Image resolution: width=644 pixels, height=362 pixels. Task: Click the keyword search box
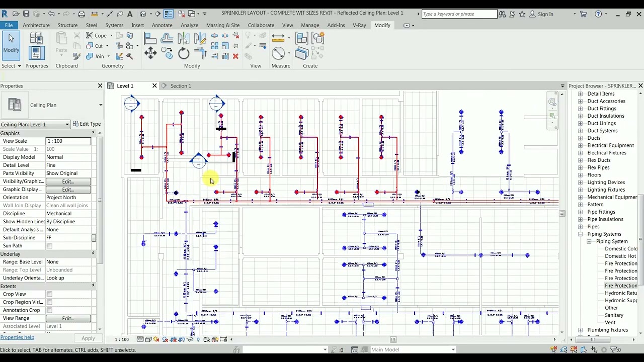tap(459, 14)
